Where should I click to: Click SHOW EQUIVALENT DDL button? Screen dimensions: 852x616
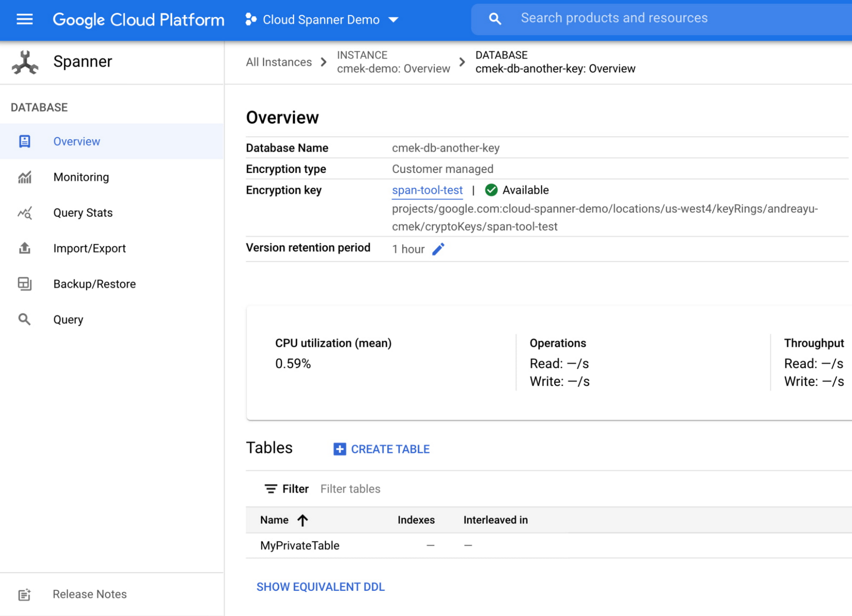point(320,587)
